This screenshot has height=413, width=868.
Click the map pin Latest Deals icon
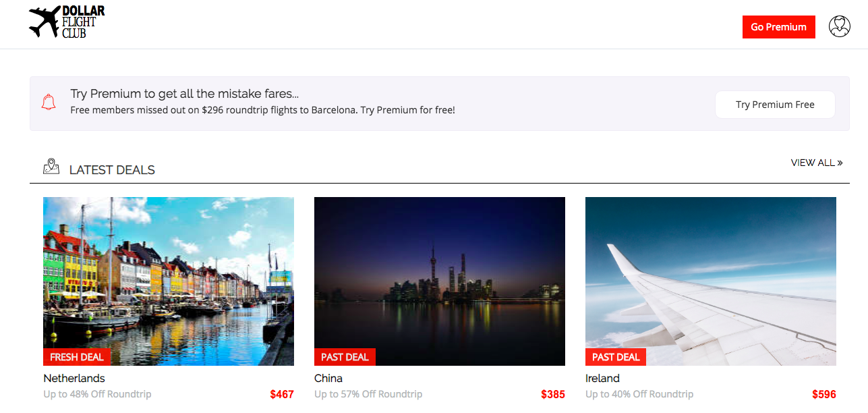[51, 167]
